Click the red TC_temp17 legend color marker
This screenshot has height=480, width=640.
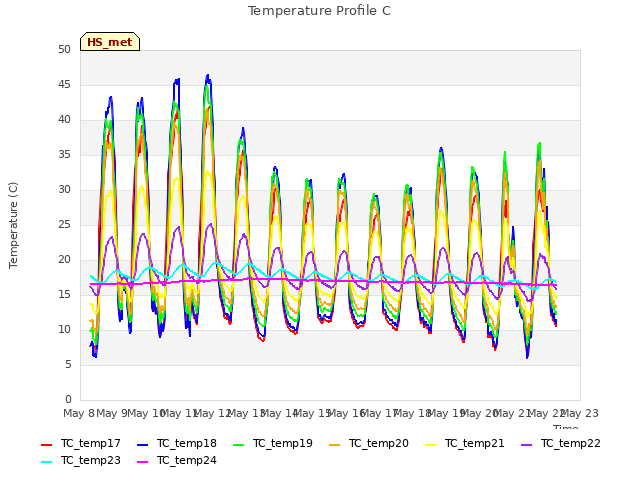[47, 445]
